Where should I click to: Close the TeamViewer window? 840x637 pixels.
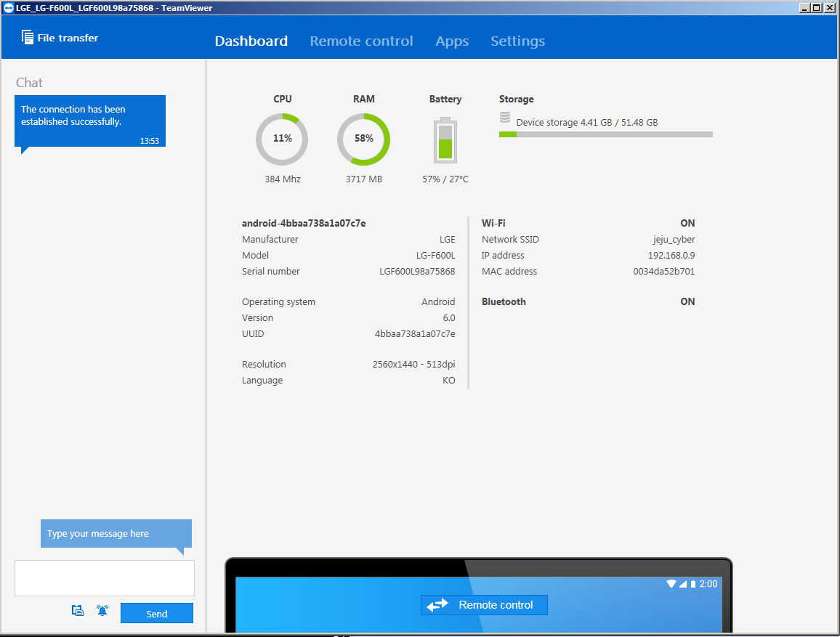pos(828,7)
